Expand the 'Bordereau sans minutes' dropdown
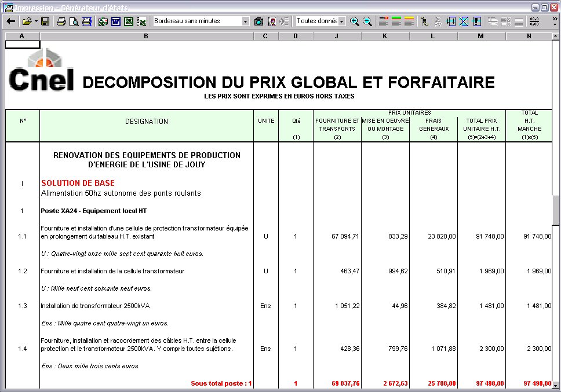 point(245,21)
